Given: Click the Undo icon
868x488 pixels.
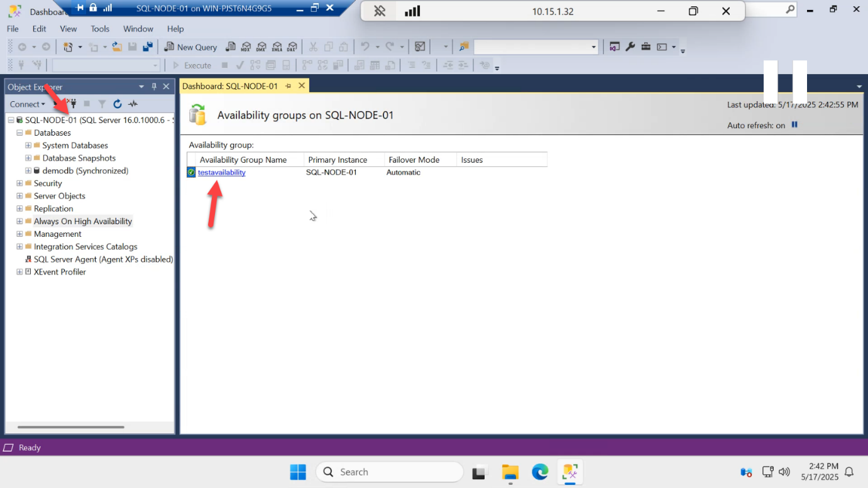Looking at the screenshot, I should [x=365, y=47].
